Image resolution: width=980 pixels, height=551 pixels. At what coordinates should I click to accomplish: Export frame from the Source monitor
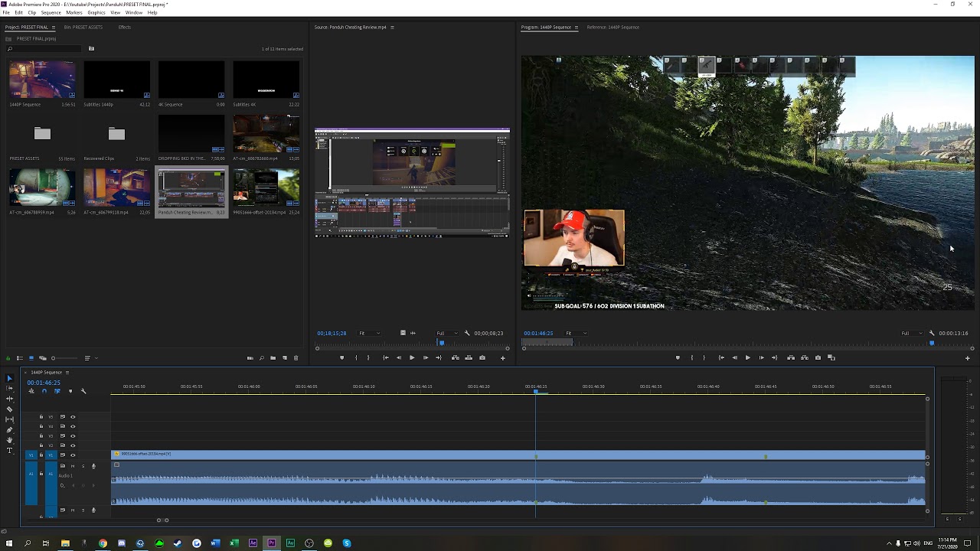pos(482,357)
